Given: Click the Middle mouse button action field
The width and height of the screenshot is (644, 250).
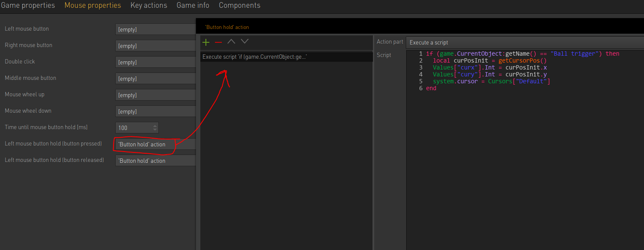Looking at the screenshot, I should 155,79.
